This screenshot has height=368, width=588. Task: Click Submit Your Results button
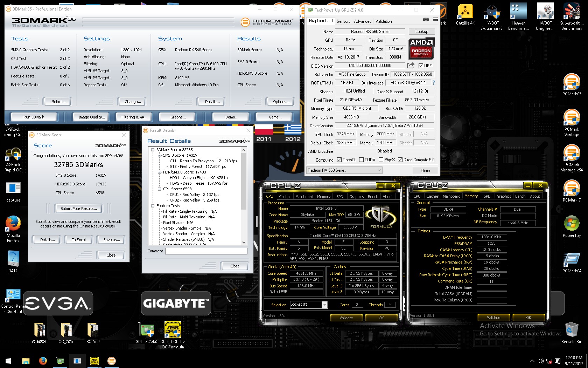[x=79, y=209]
